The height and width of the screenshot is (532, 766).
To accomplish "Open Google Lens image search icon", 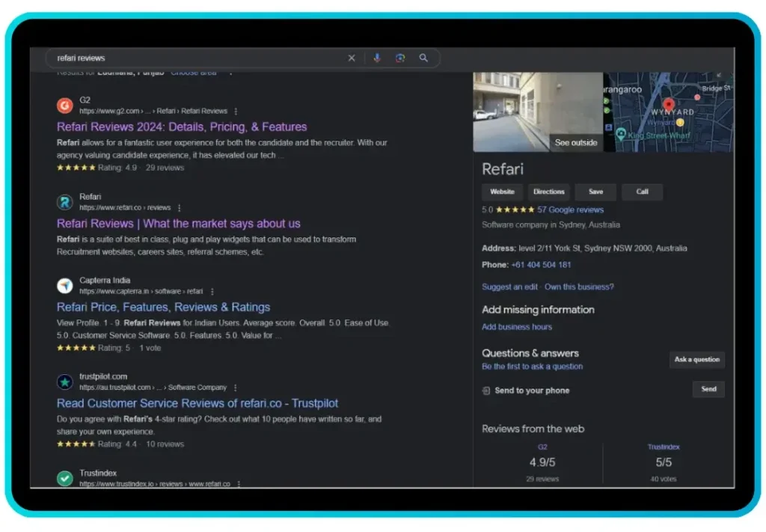I will click(400, 58).
